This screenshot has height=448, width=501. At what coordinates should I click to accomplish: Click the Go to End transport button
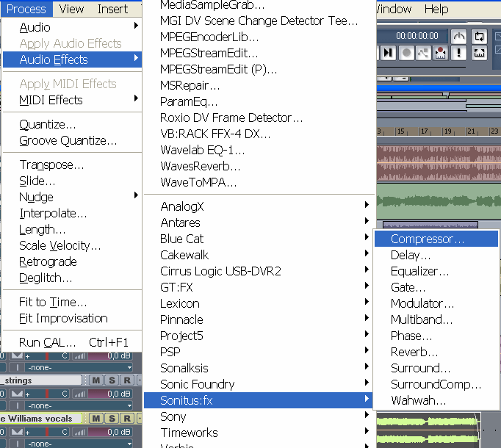pyautogui.click(x=388, y=53)
